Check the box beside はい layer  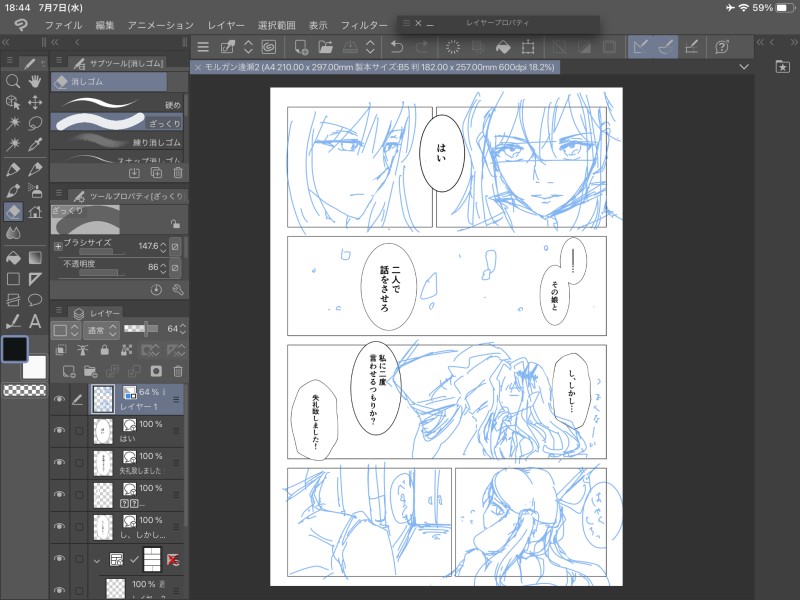point(79,431)
